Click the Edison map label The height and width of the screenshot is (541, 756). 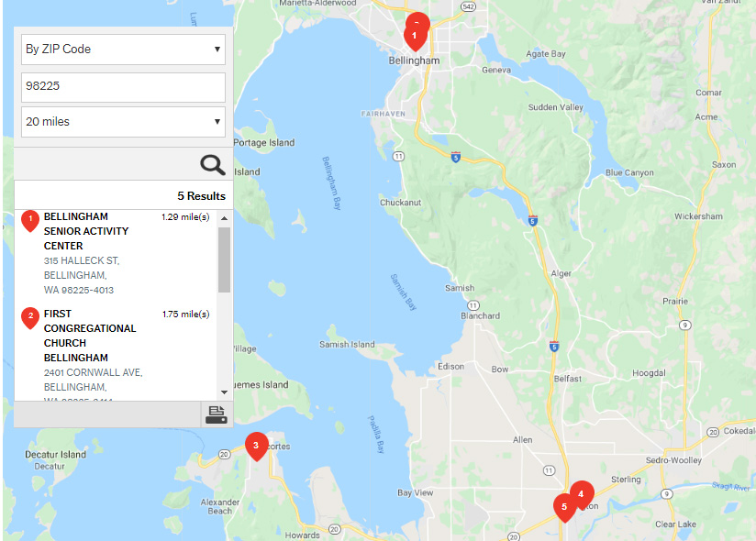coord(450,366)
